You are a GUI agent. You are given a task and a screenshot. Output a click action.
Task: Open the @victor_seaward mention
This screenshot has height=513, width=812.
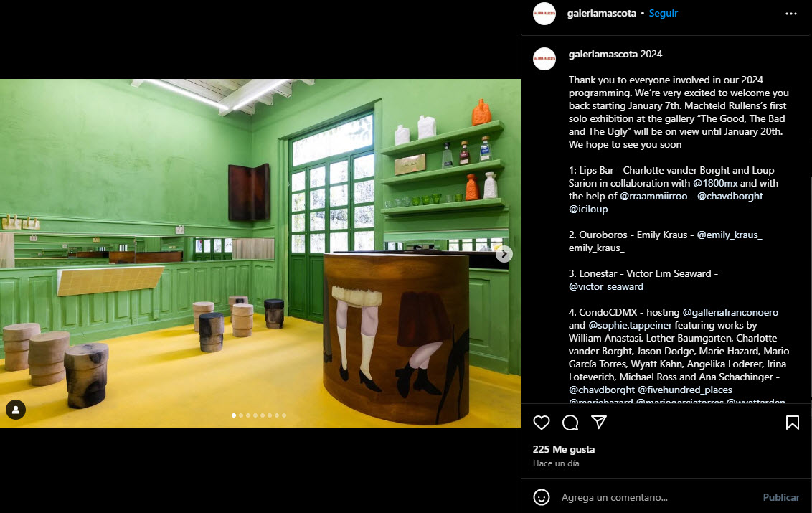606,286
